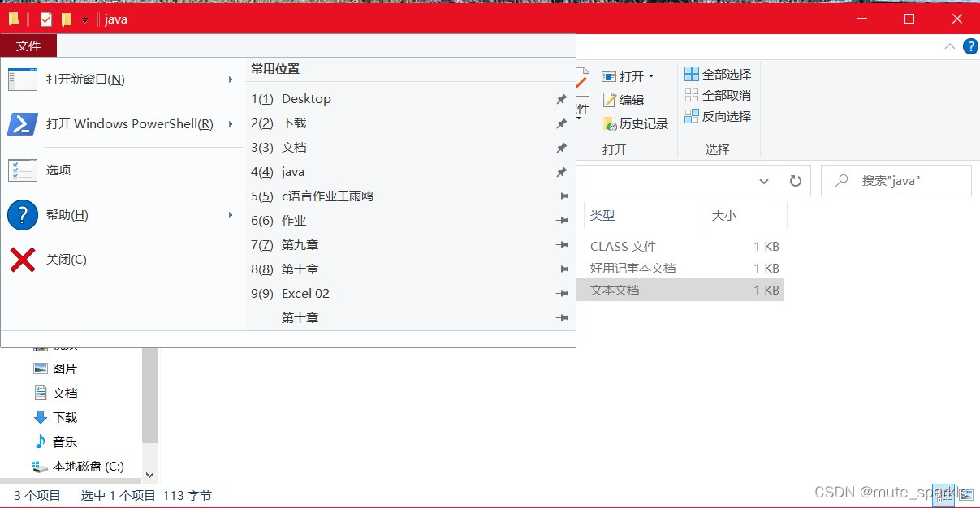Unpin Desktop using its pin icon
The image size is (980, 508).
(x=561, y=99)
